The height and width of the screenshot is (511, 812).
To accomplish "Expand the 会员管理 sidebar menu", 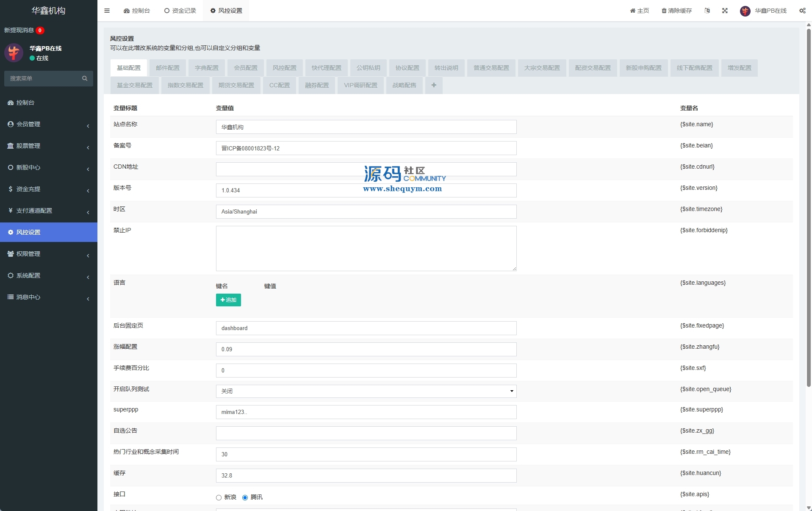I will (x=48, y=124).
